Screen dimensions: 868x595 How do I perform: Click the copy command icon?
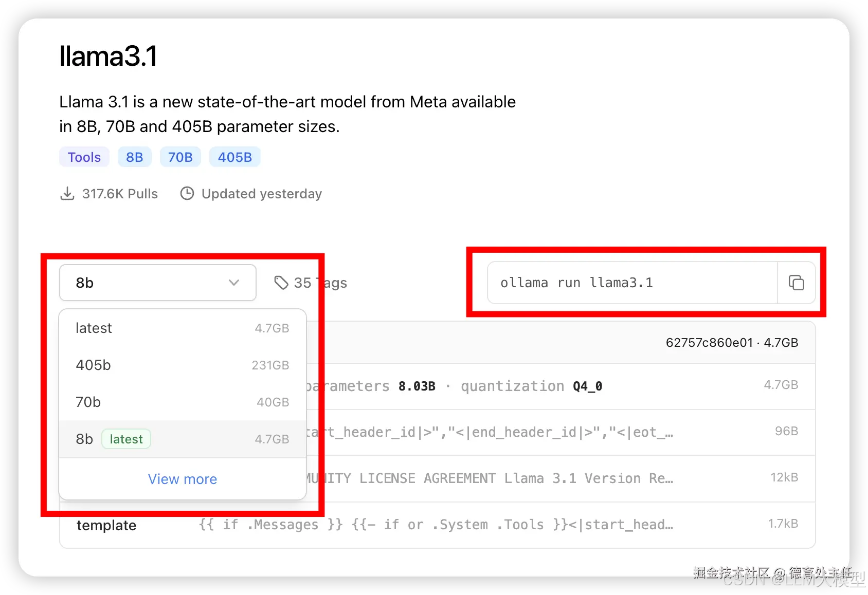(796, 283)
